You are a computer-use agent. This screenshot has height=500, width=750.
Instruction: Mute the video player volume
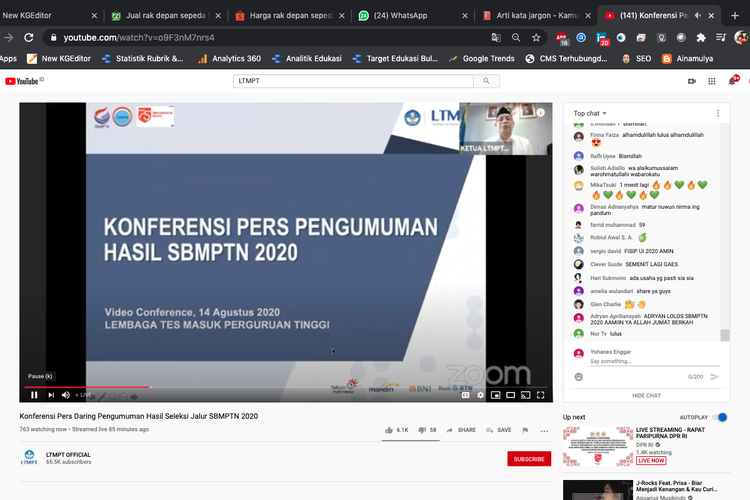pyautogui.click(x=66, y=395)
